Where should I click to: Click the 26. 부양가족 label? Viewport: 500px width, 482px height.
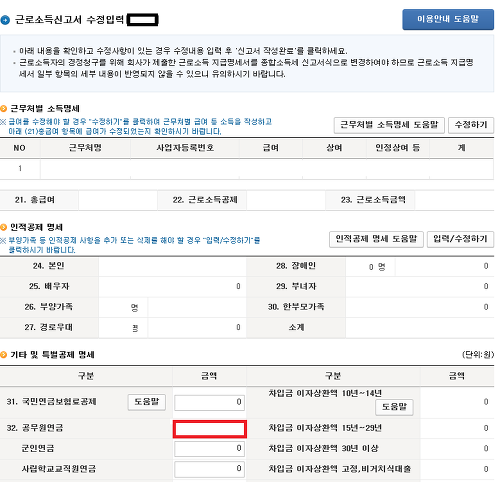pos(49,307)
